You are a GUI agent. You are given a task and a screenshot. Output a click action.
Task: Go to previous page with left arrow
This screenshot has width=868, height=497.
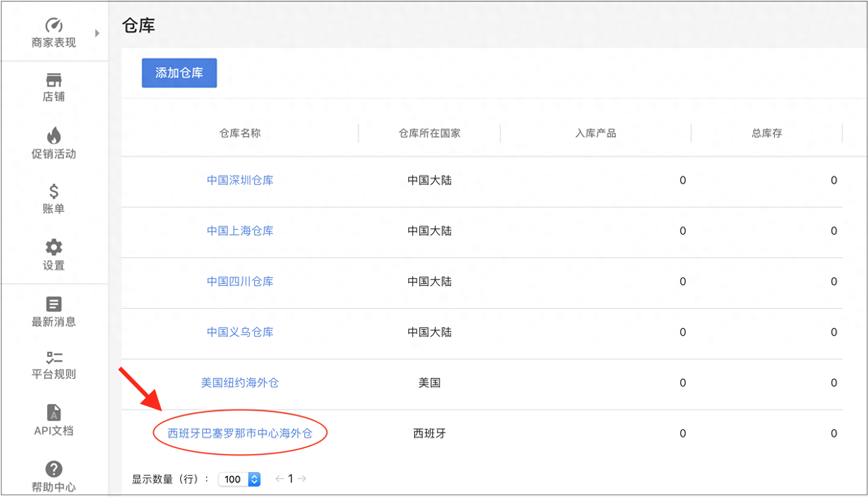[279, 478]
